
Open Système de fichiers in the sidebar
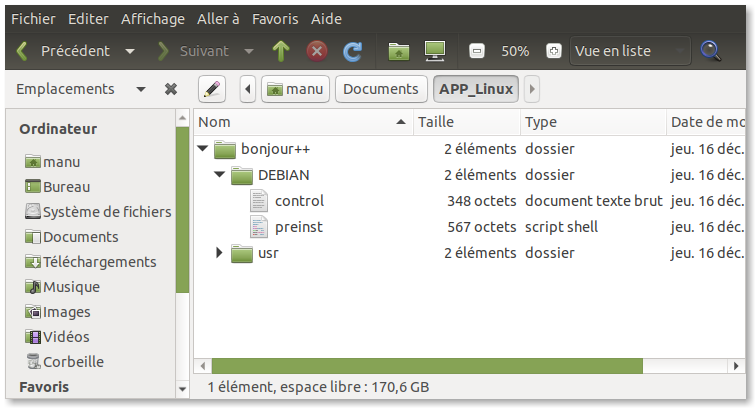[x=98, y=212]
